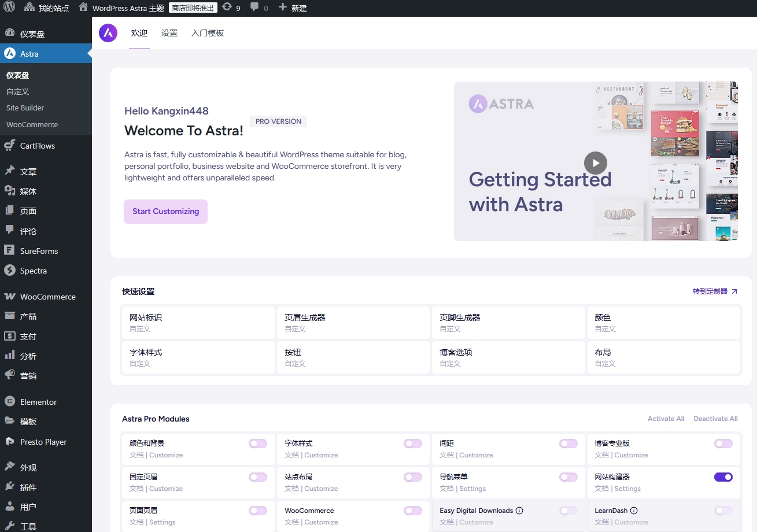Play the Getting Started with Astra video

point(596,163)
